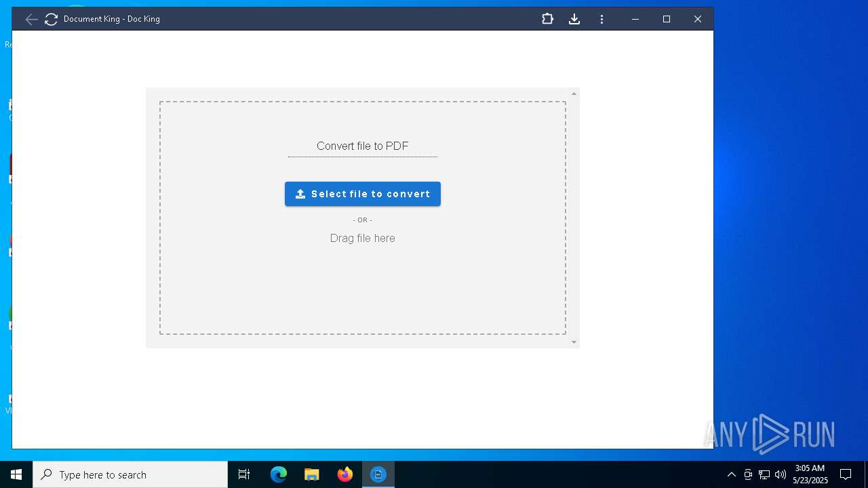Open Task View on the taskbar
Screen dimensions: 868x488
pyautogui.click(x=244, y=474)
